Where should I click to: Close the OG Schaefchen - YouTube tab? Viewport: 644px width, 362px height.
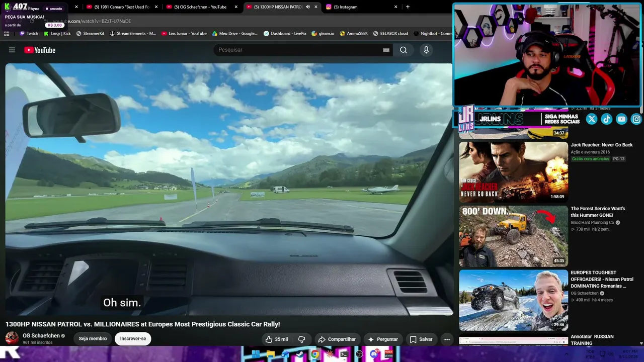click(236, 7)
